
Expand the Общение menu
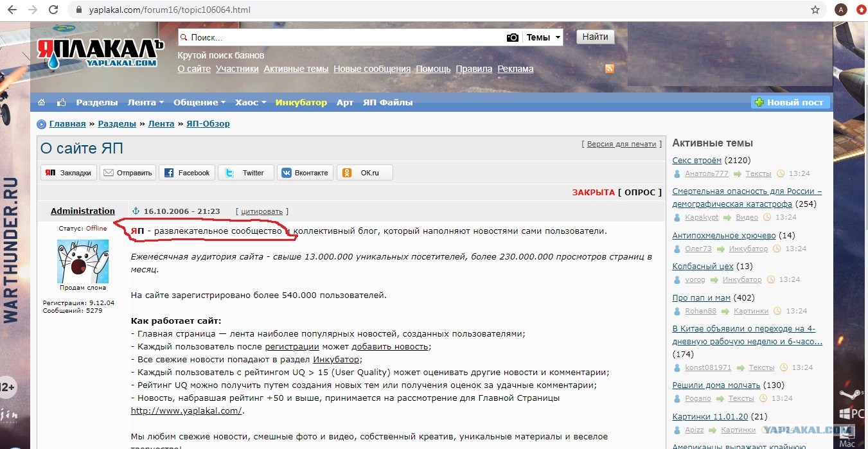point(199,102)
